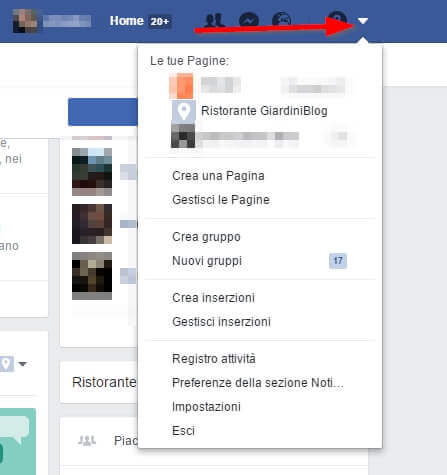Open the Messenger messages icon
Screen dimensions: 447x475
pyautogui.click(x=249, y=20)
